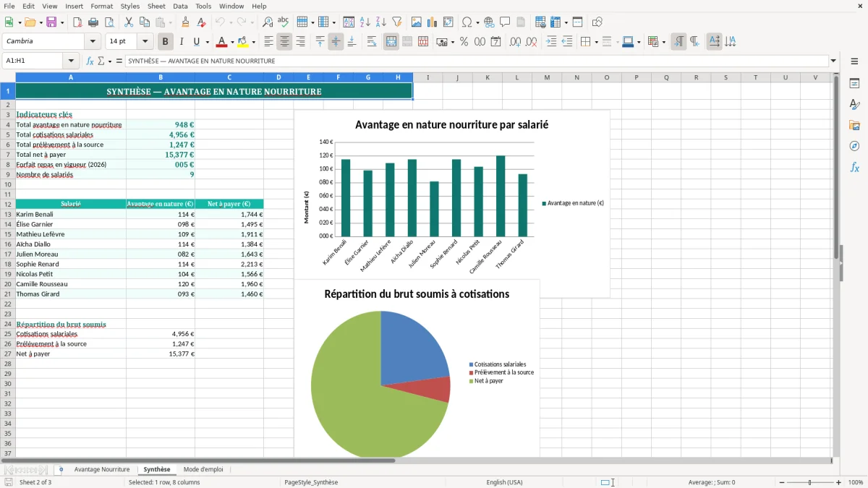Click the Add Decimal Place icon
The image size is (868, 488).
515,42
